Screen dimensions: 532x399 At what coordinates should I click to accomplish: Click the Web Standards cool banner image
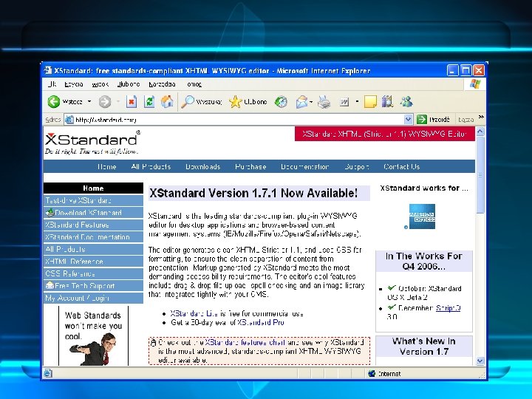tap(93, 336)
